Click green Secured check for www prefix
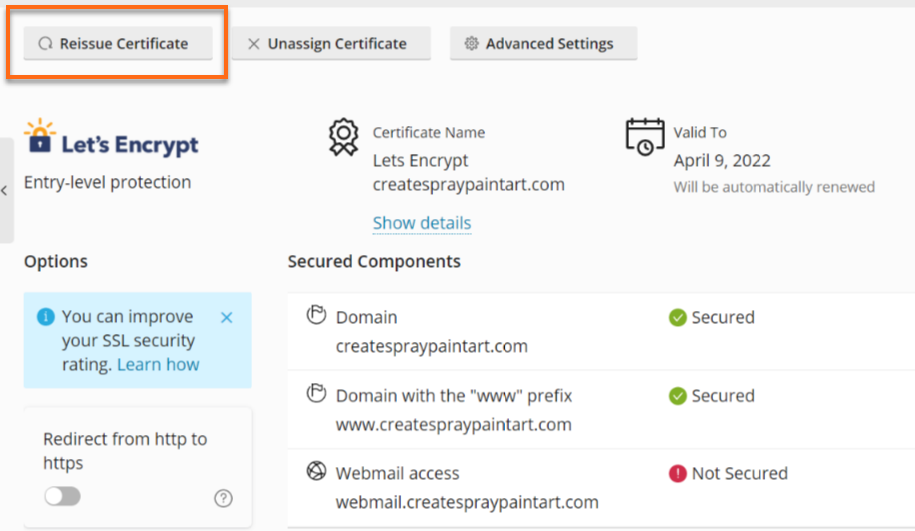 coord(677,396)
